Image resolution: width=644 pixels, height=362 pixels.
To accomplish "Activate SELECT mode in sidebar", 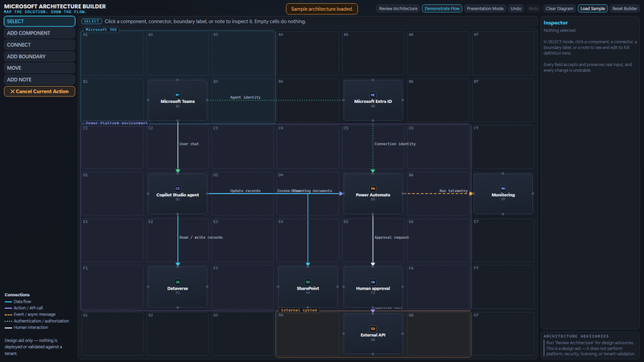I will tap(39, 22).
